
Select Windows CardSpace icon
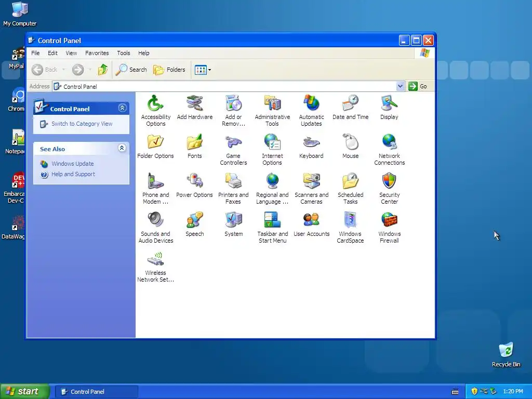click(351, 220)
